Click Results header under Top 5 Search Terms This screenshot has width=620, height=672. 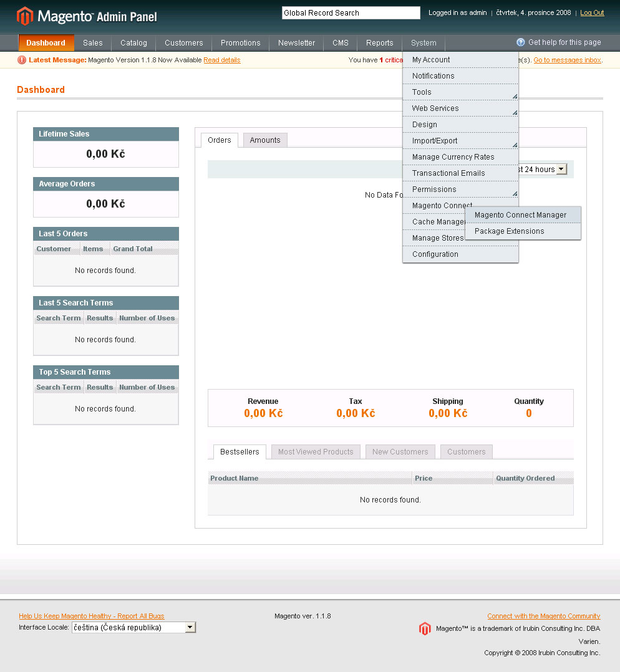pyautogui.click(x=100, y=387)
